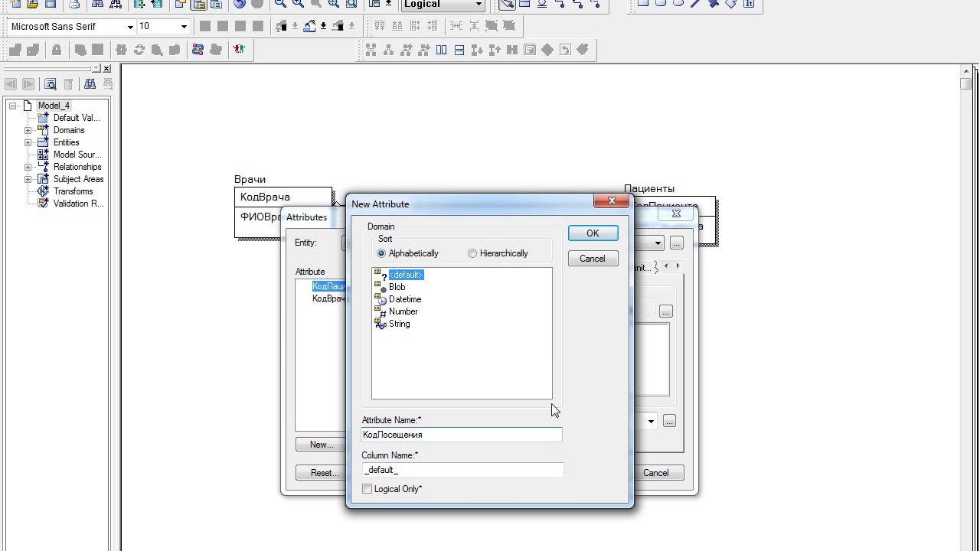Expand the Domains tree node
This screenshot has width=980, height=551.
[28, 130]
